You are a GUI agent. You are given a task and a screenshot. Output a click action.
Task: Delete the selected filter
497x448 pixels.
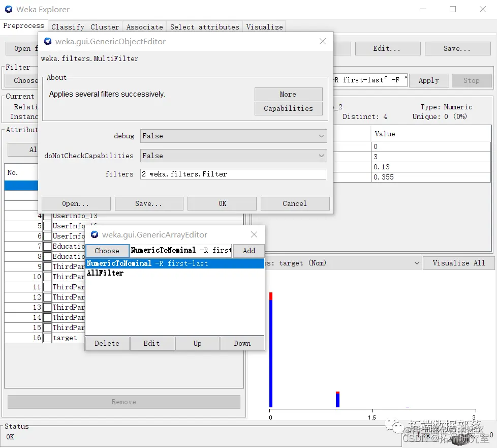[107, 343]
